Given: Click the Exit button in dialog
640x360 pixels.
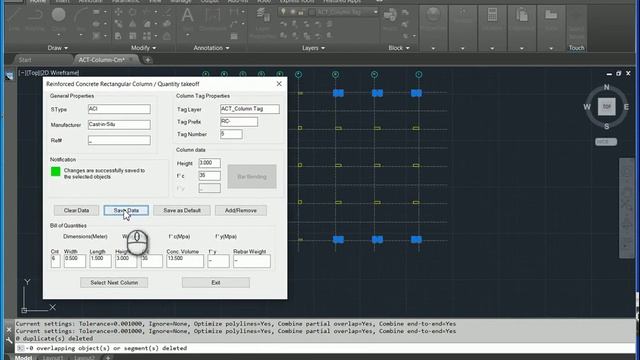Looking at the screenshot, I should click(216, 282).
